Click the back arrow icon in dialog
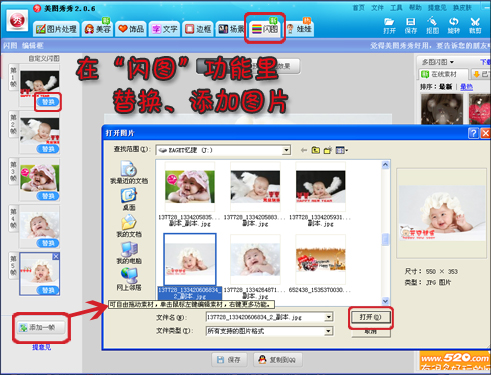This screenshot has height=375, width=491. [x=303, y=150]
